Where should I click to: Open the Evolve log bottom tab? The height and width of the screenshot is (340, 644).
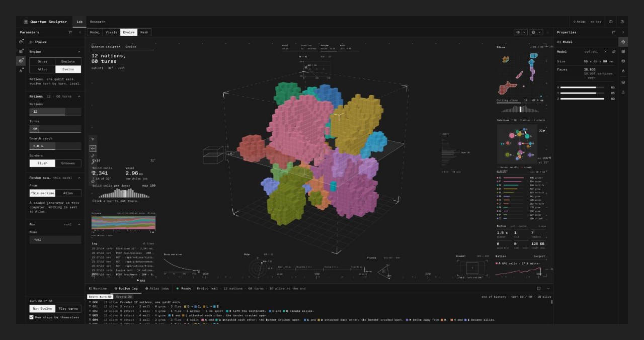[x=126, y=289]
